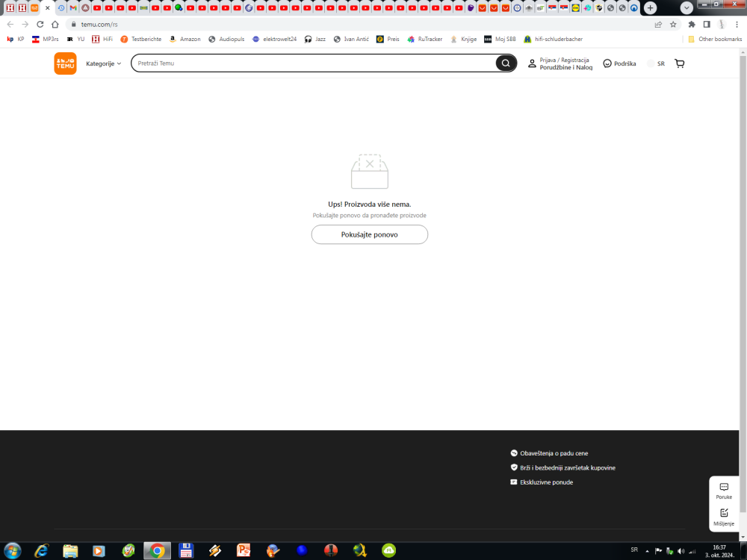
Task: Click Prijava / Registracija account link
Action: pyautogui.click(x=564, y=60)
